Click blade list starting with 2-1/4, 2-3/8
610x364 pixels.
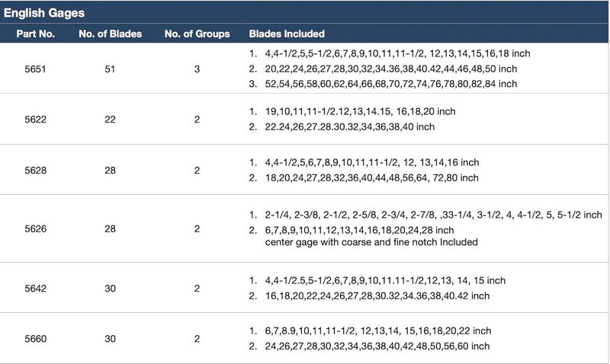pyautogui.click(x=433, y=215)
